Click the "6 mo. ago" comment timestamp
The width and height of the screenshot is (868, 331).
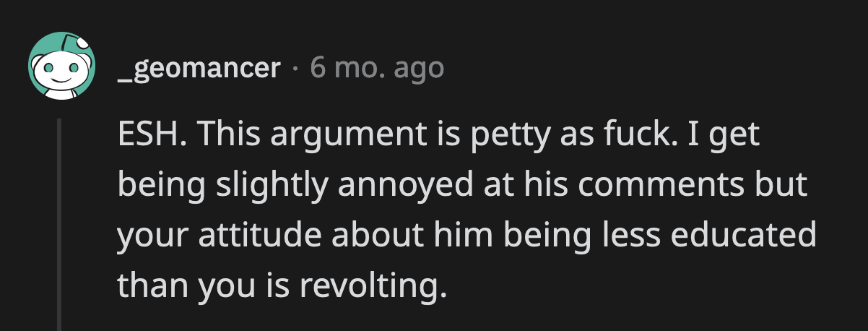point(377,68)
